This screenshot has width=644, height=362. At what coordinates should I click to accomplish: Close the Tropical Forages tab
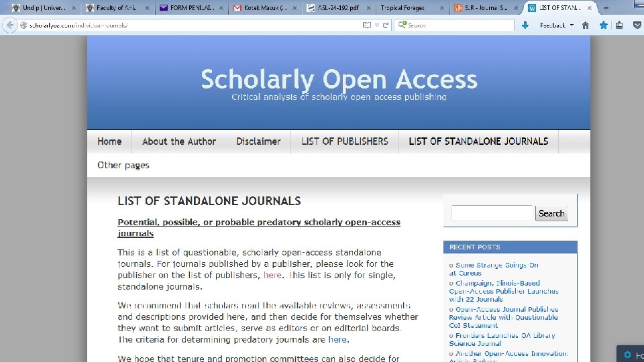(x=442, y=8)
